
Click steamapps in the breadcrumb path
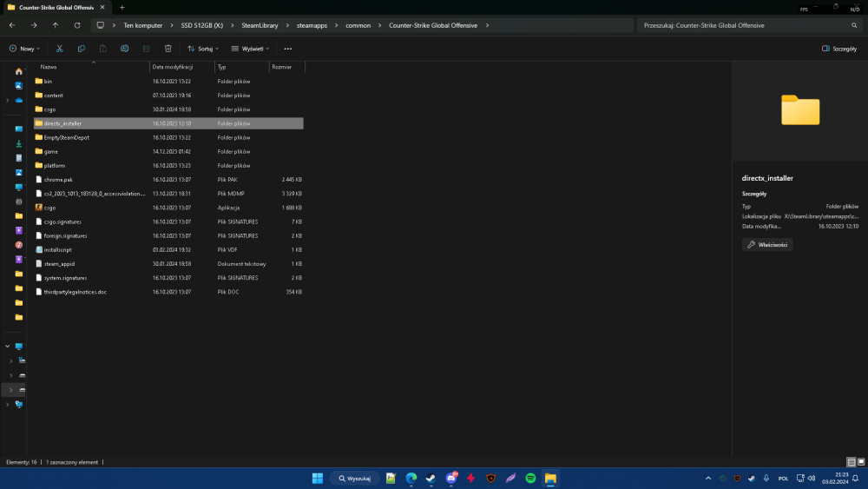pos(312,25)
